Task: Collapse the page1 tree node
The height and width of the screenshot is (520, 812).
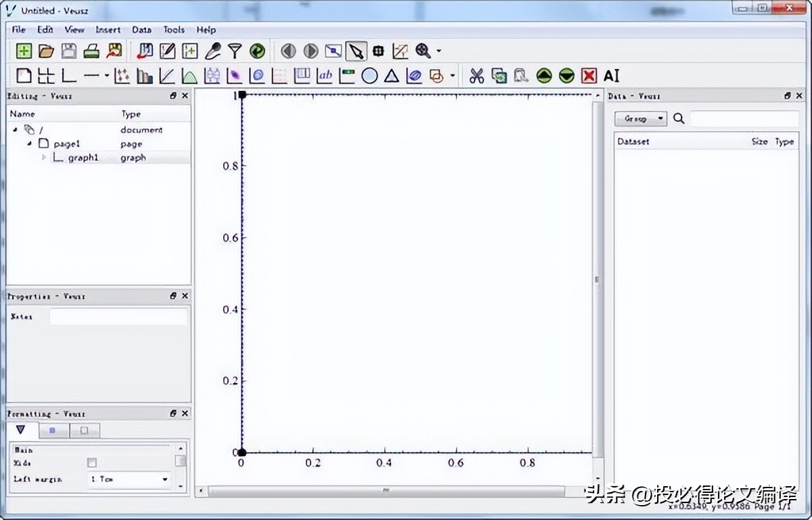Action: (x=30, y=144)
